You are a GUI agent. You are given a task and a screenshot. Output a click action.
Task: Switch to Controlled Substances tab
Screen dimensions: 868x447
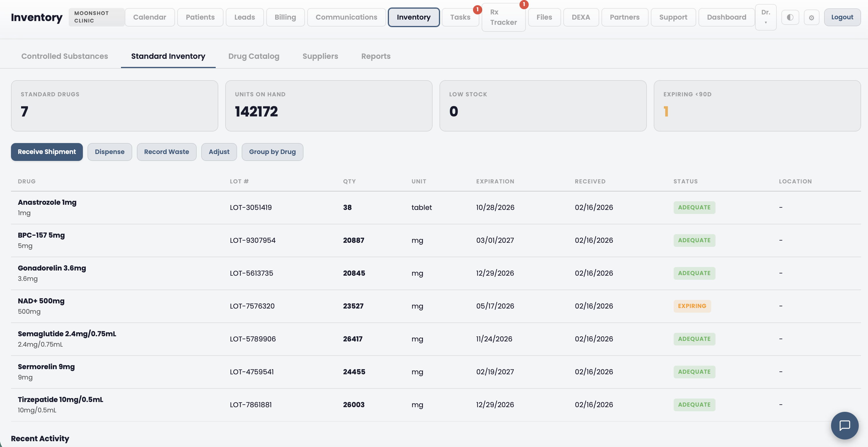[64, 56]
